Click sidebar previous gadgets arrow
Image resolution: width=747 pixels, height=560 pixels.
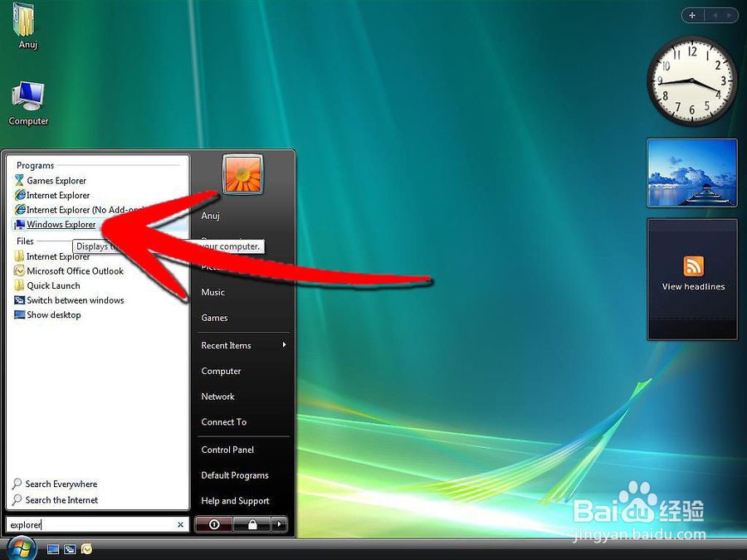coord(715,15)
